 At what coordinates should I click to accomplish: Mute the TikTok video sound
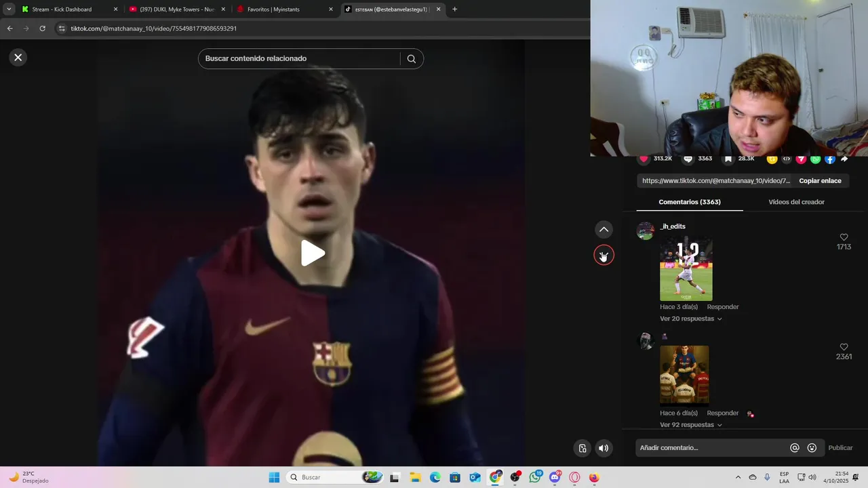coord(604,448)
